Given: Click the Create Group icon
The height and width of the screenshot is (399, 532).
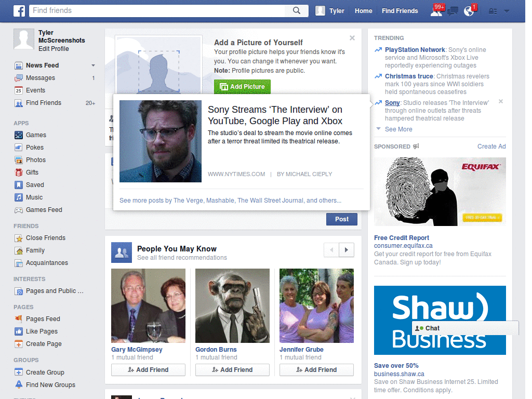Looking at the screenshot, I should pos(18,372).
